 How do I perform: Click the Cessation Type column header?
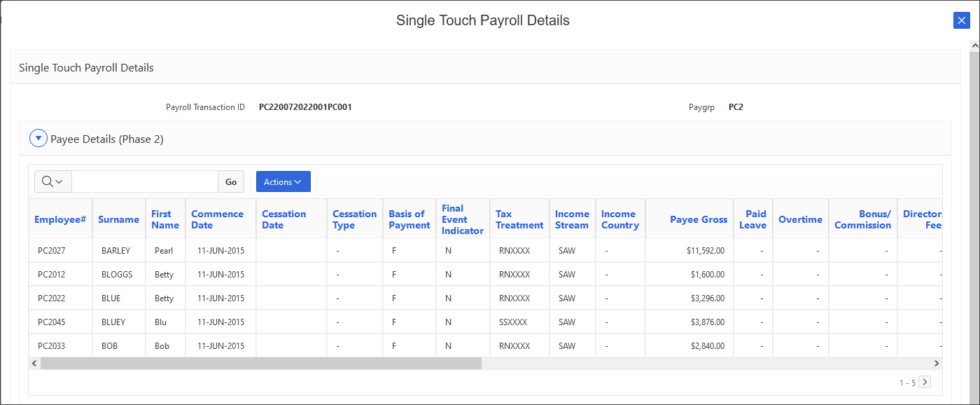click(x=355, y=219)
